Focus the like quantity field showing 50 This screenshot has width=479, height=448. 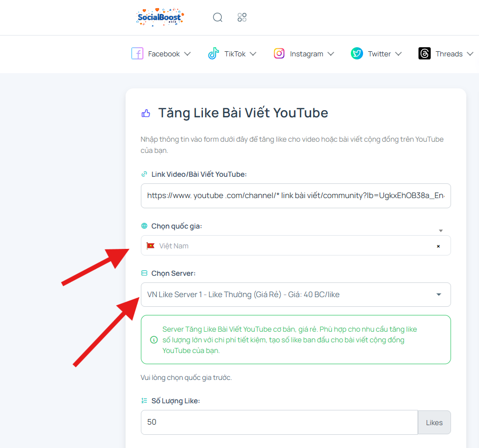(x=279, y=422)
